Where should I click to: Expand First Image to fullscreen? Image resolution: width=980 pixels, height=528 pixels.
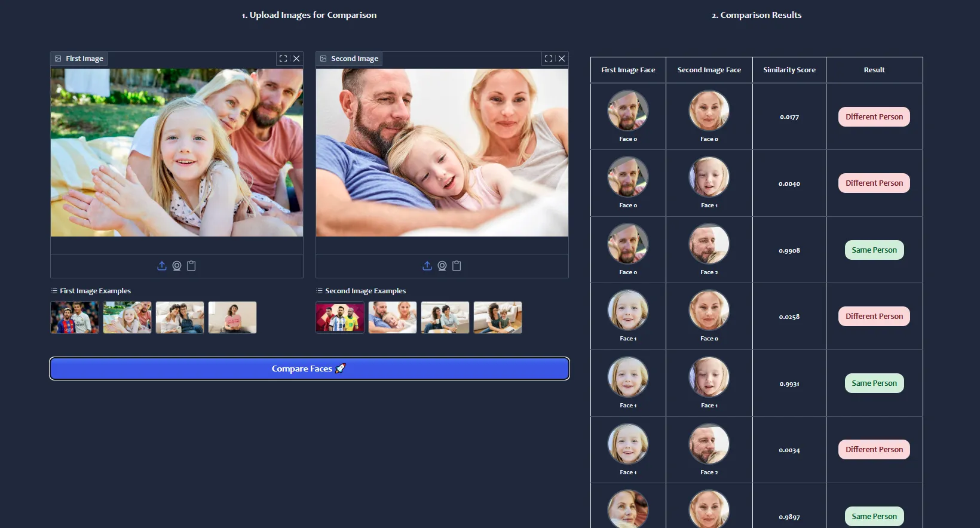pos(283,59)
